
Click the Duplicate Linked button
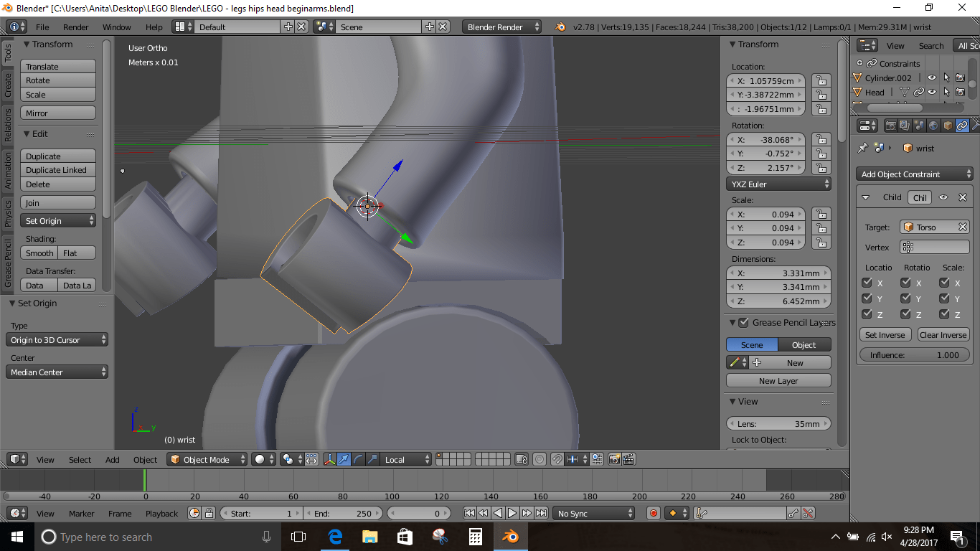[x=58, y=170]
